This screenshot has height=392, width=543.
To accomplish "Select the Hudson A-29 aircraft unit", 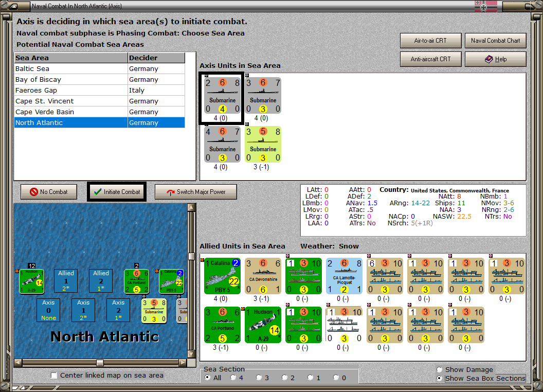I will click(x=263, y=325).
